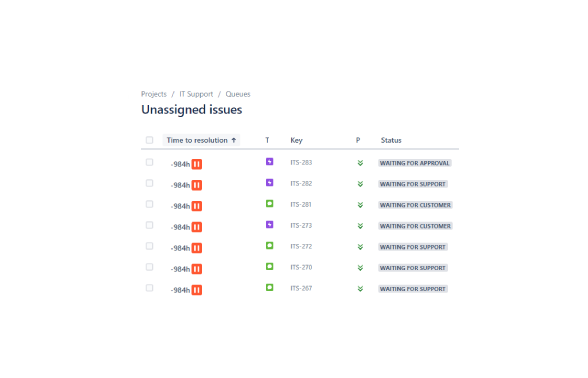The height and width of the screenshot is (378, 588).
Task: Select the checkbox for issue ITS-273
Action: coord(149,225)
